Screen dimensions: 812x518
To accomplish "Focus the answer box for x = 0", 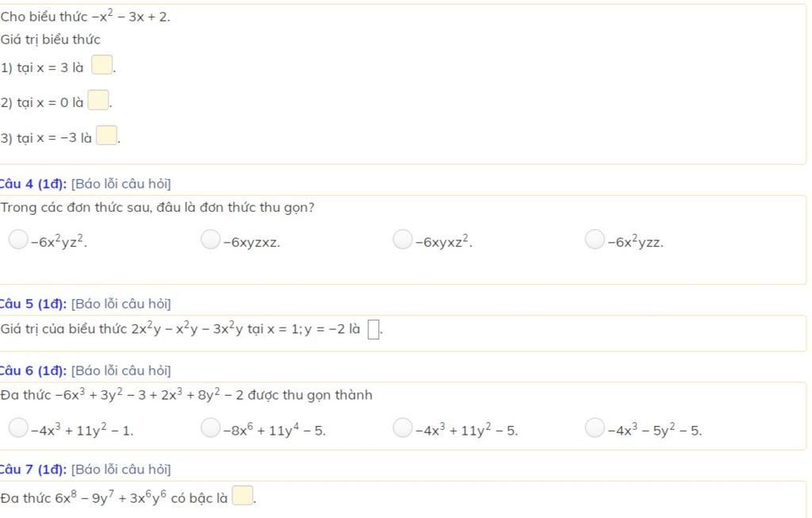I will click(x=98, y=100).
